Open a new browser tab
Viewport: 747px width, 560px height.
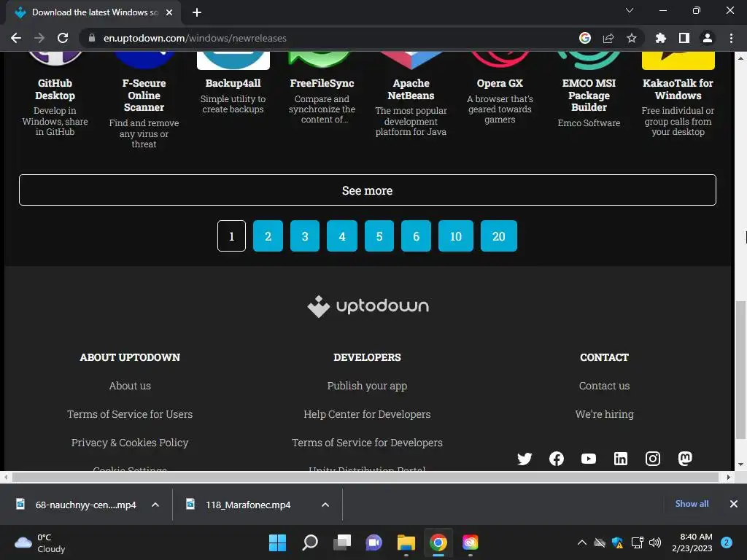click(x=197, y=12)
